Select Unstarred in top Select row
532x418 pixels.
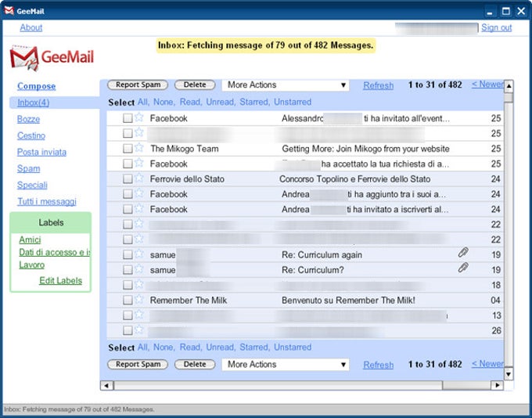tap(293, 102)
